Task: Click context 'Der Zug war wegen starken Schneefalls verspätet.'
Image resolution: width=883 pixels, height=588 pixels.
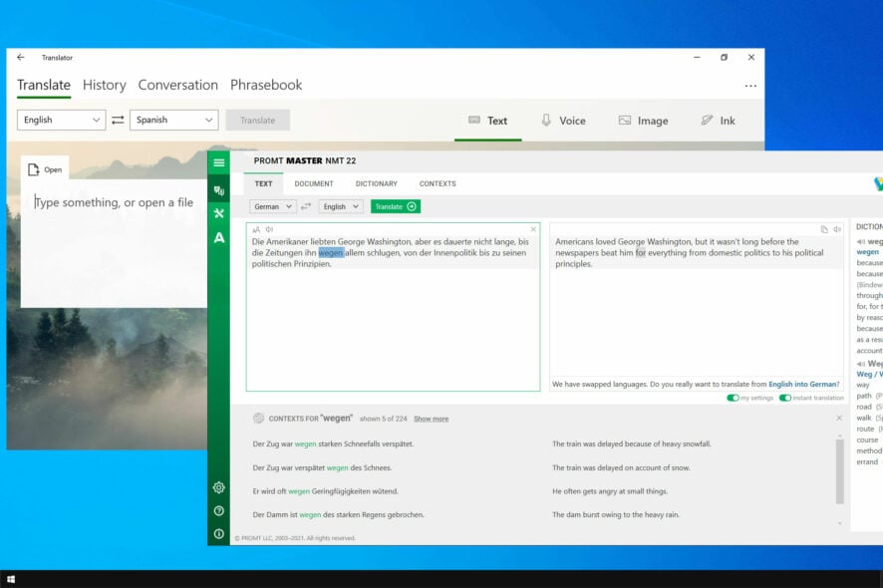Action: pyautogui.click(x=333, y=443)
